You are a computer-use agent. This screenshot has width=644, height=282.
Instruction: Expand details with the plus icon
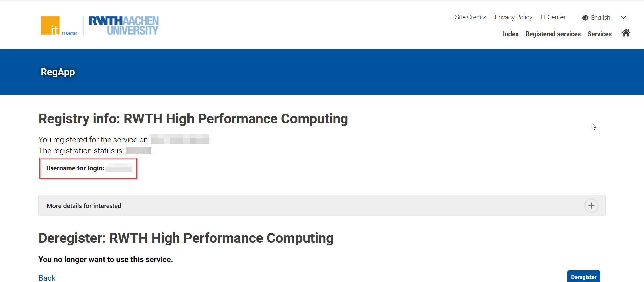[591, 206]
